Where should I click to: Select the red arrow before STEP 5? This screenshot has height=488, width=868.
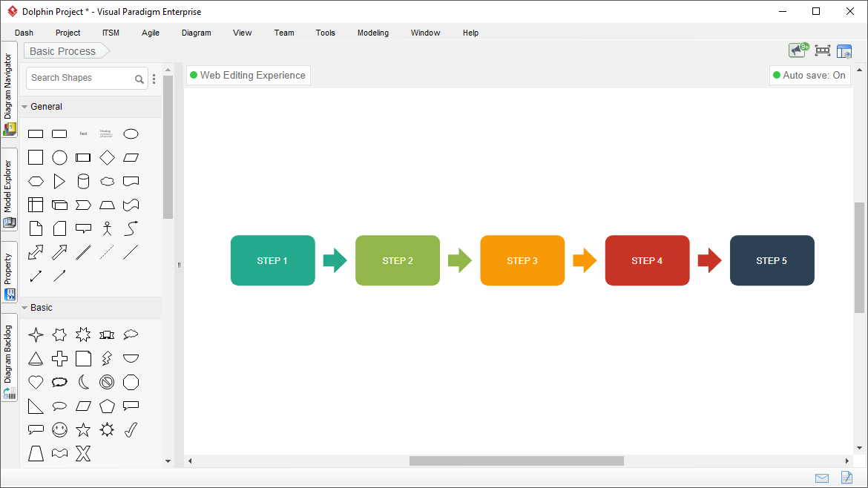tap(710, 260)
